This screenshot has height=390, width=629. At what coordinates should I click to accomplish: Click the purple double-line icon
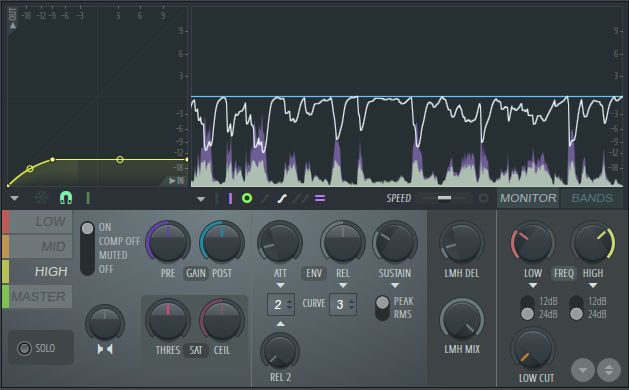(320, 198)
